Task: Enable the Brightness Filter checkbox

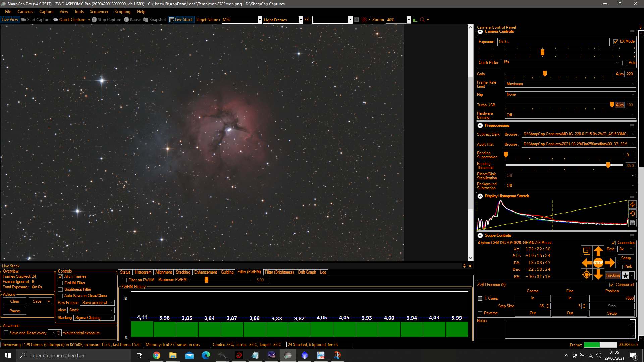Action: click(x=60, y=289)
